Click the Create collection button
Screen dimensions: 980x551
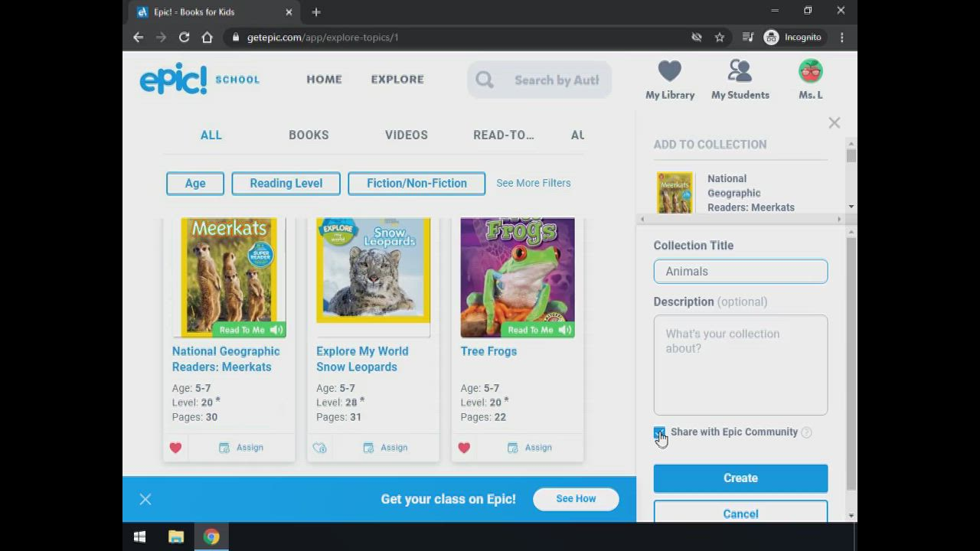point(740,478)
